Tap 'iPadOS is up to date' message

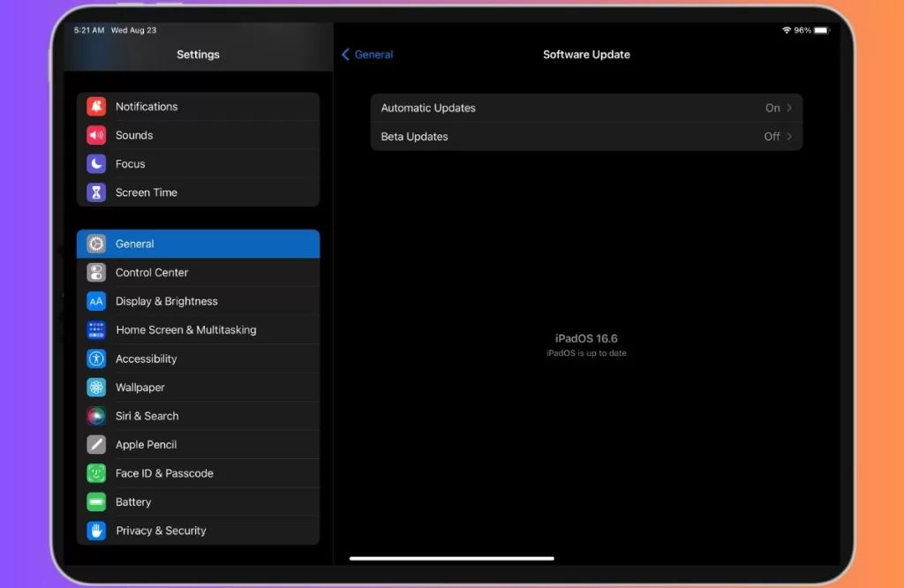586,353
